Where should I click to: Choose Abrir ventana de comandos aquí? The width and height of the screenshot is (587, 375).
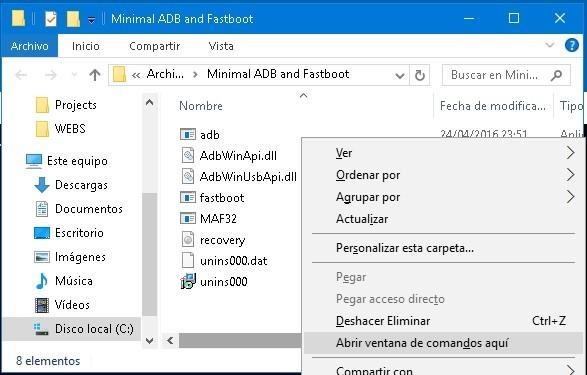444,343
